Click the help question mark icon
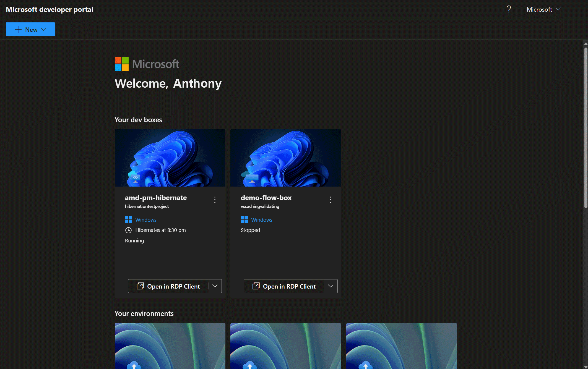 click(509, 9)
